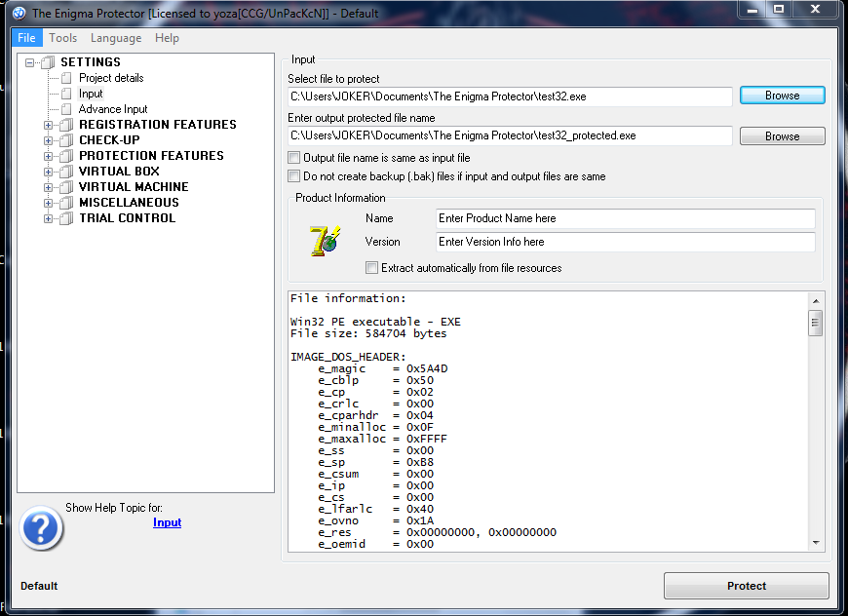Browse for the file to protect
Screen dimensions: 848x616
(782, 96)
